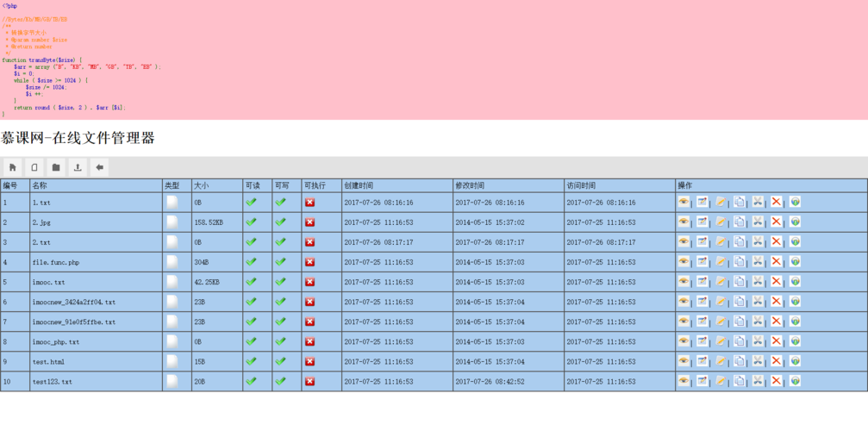Edit test.html using the window-pencil icon
Image resolution: width=868 pixels, height=431 pixels.
(x=702, y=361)
